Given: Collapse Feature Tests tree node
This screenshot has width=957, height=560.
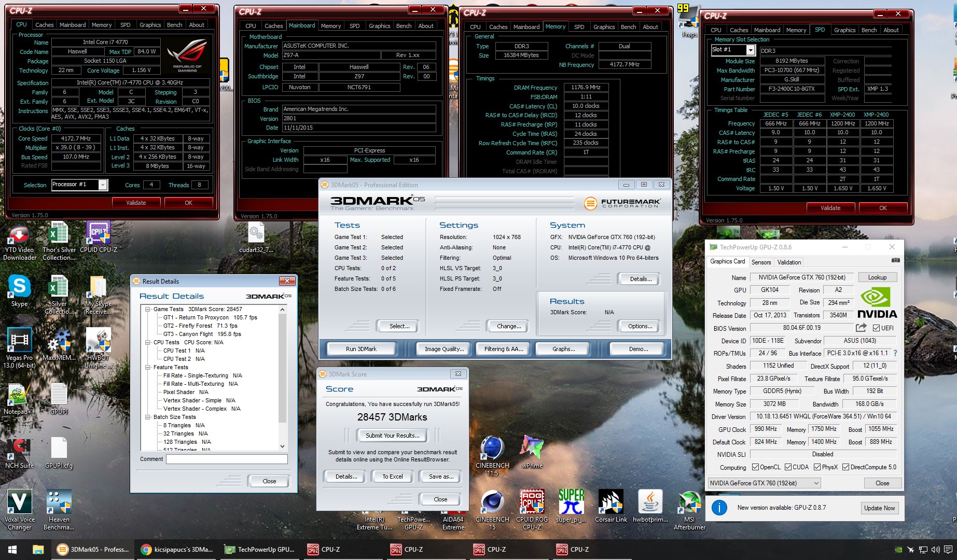Looking at the screenshot, I should (148, 367).
